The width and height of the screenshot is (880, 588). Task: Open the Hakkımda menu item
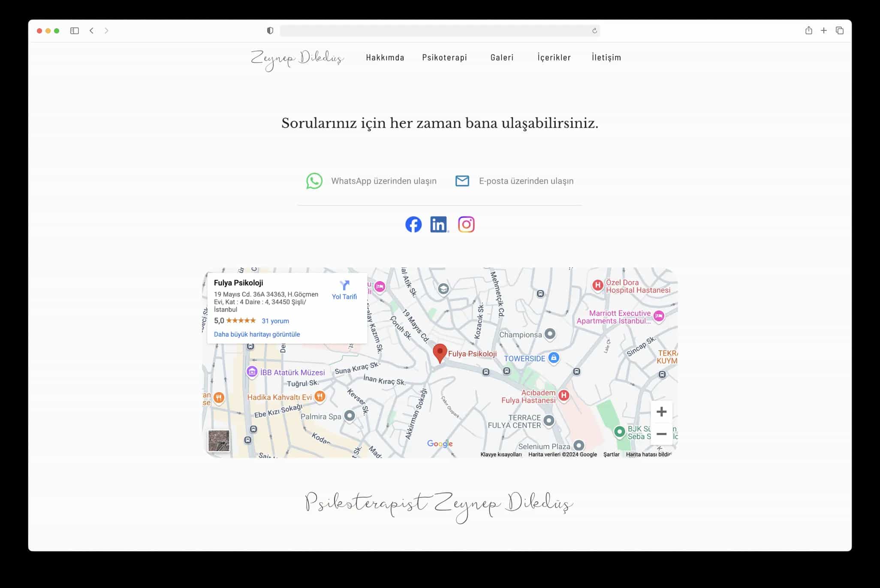385,57
